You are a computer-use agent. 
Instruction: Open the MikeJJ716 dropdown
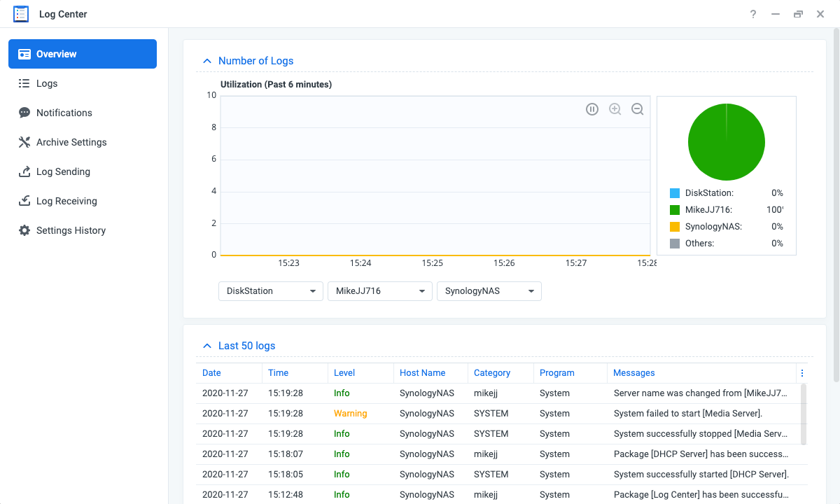380,291
